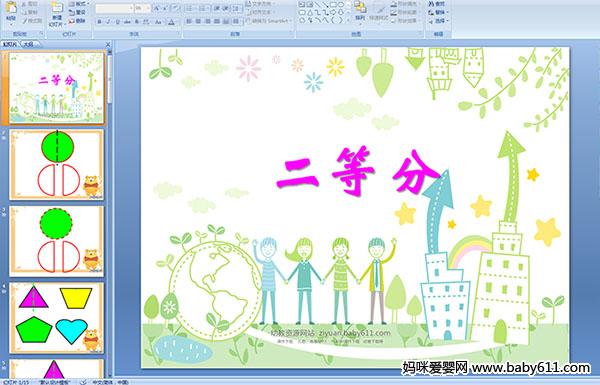The height and width of the screenshot is (385, 600).
Task: Switch to the Outline tab in slide pane
Action: 29,44
